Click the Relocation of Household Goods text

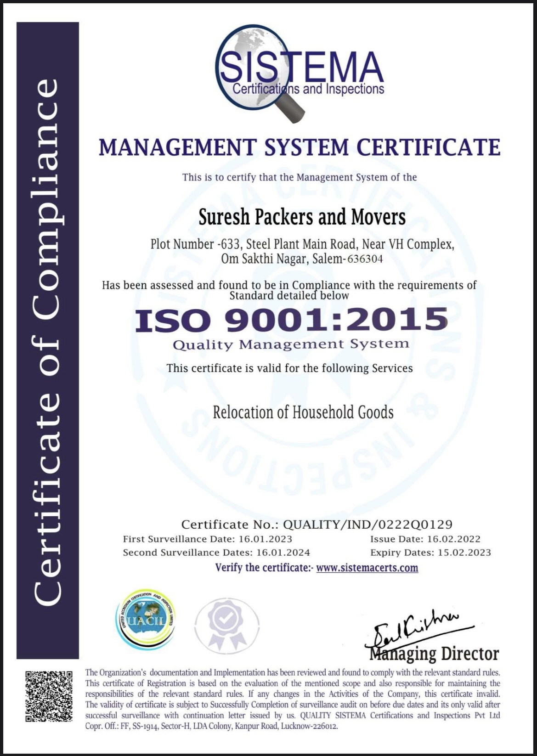point(303,412)
